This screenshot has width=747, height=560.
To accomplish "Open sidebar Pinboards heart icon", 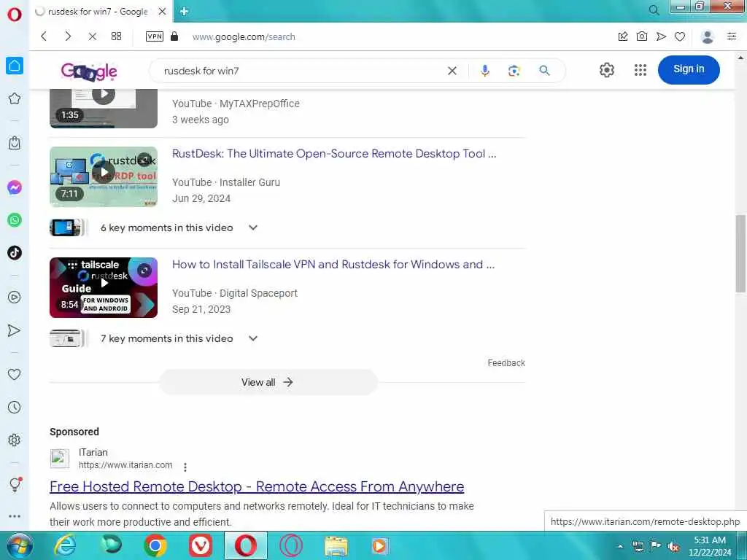I will 15,375.
